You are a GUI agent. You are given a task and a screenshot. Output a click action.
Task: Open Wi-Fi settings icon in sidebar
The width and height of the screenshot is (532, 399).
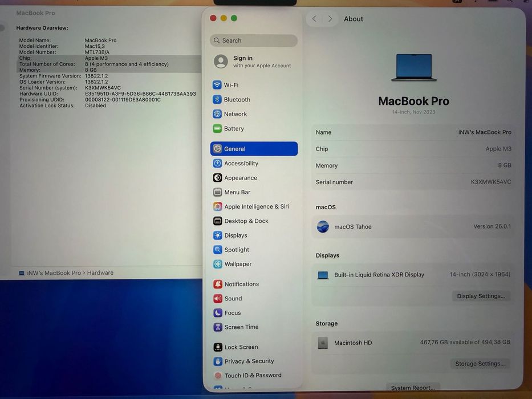coord(217,85)
